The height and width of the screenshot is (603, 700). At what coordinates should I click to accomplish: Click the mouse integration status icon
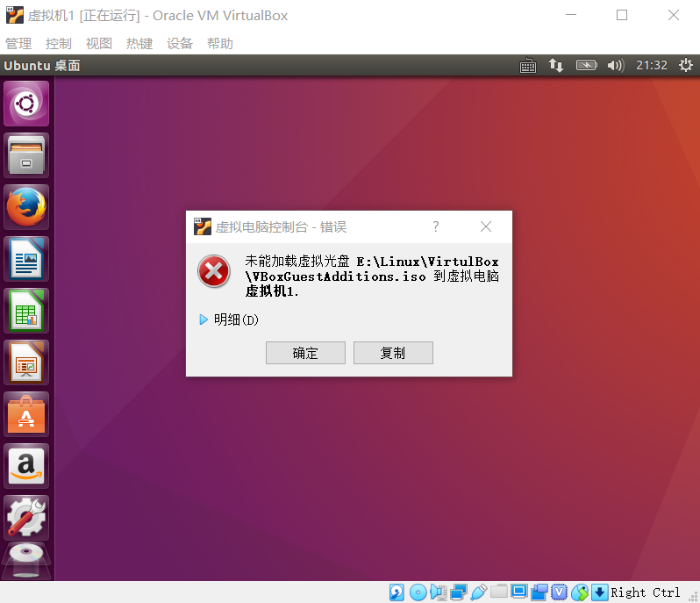pos(580,592)
